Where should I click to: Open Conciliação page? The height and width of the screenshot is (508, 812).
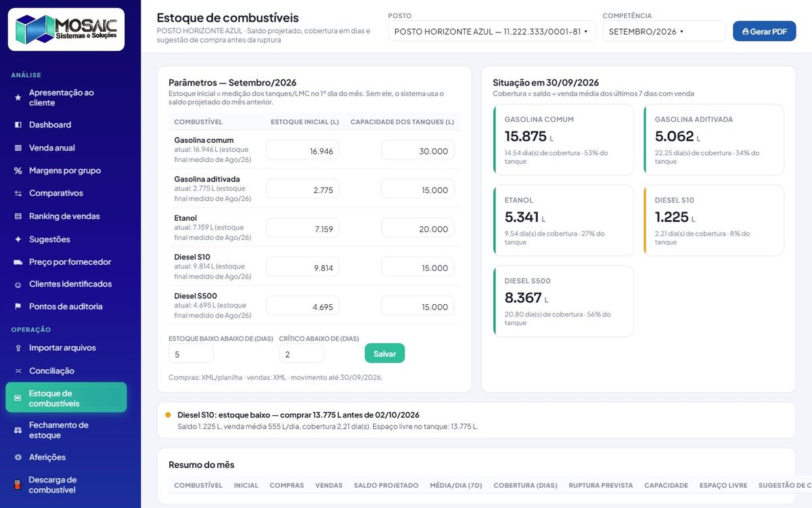click(66, 371)
